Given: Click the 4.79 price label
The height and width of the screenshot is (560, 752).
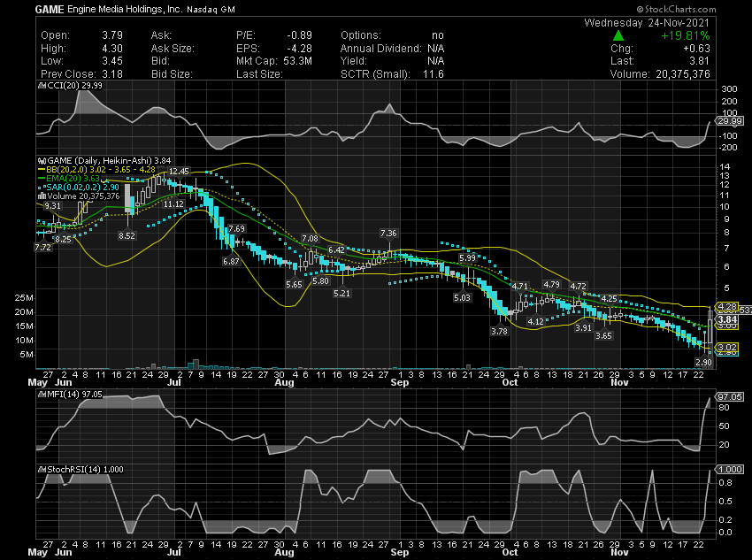Looking at the screenshot, I should [x=551, y=285].
